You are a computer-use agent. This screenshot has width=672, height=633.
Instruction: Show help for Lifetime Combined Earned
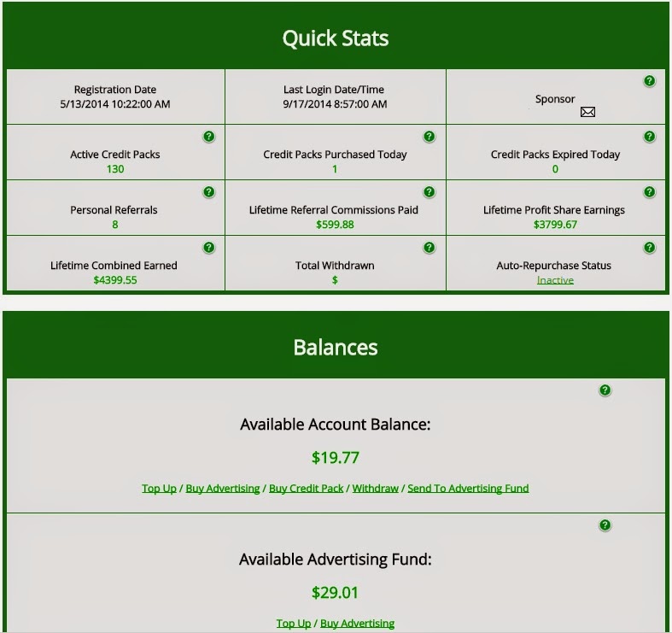coord(208,248)
